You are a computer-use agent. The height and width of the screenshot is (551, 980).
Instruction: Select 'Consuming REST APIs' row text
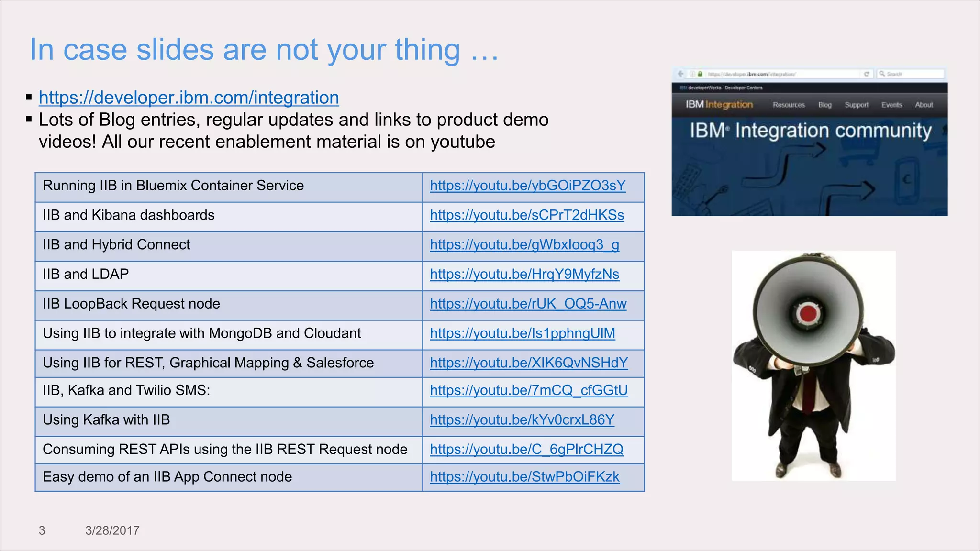(x=225, y=450)
